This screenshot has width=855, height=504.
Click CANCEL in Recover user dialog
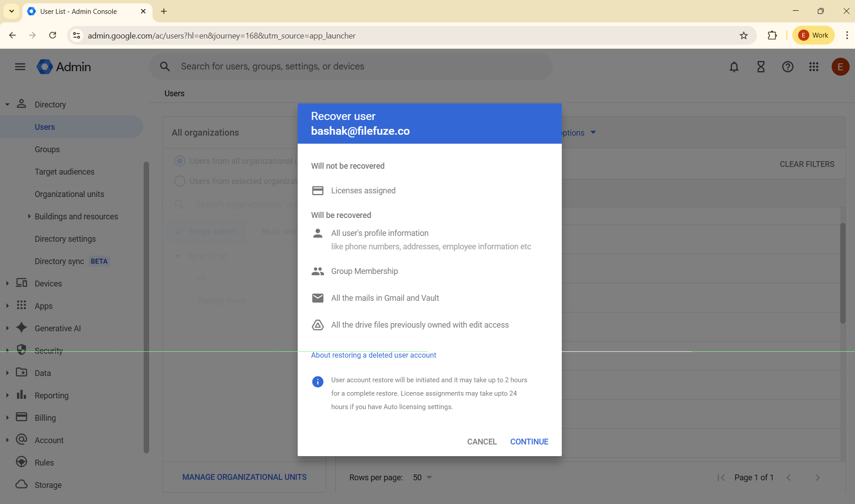pos(482,442)
